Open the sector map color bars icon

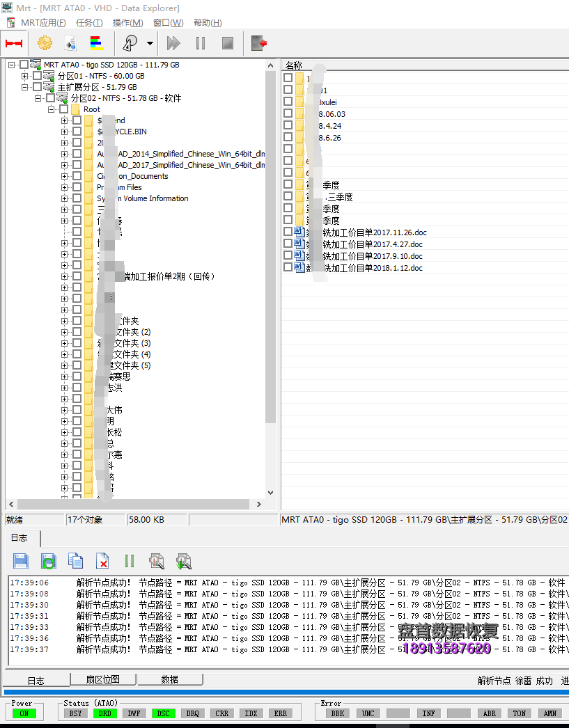(x=96, y=42)
